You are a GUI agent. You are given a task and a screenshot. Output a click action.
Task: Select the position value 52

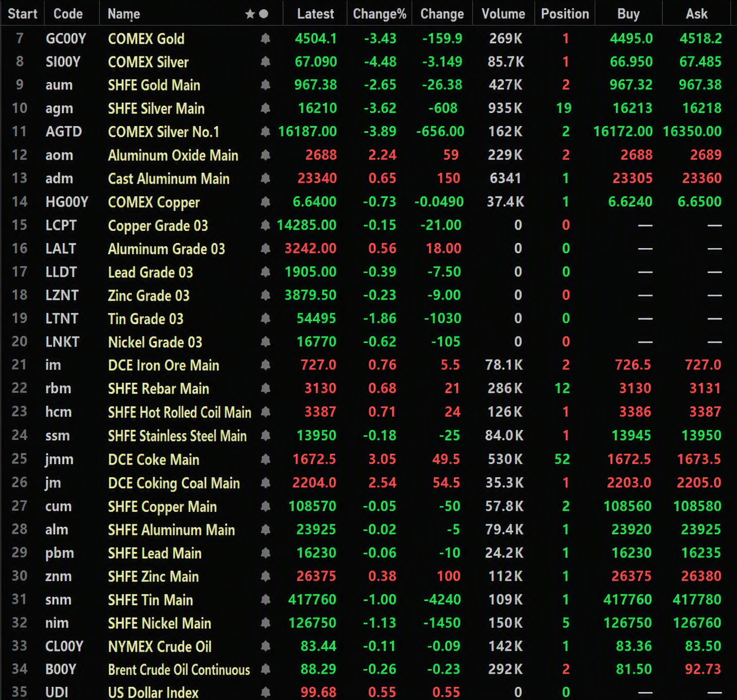[562, 459]
